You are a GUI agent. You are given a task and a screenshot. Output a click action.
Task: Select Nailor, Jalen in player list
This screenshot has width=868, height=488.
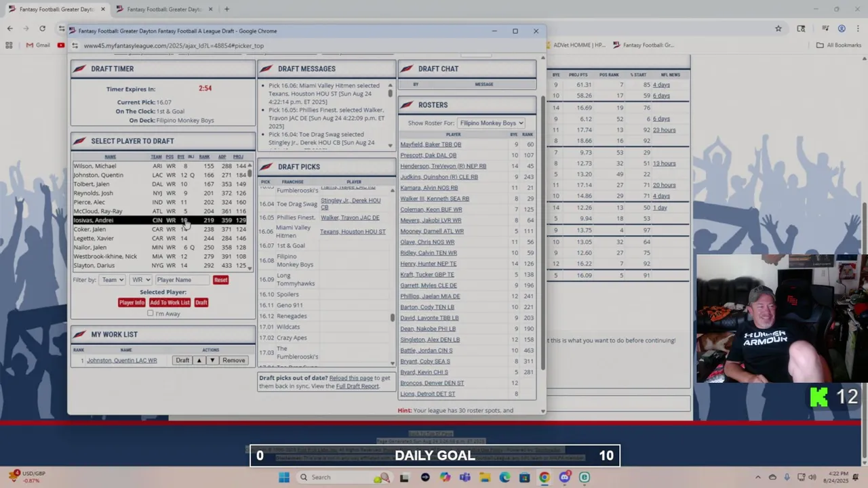click(160, 247)
